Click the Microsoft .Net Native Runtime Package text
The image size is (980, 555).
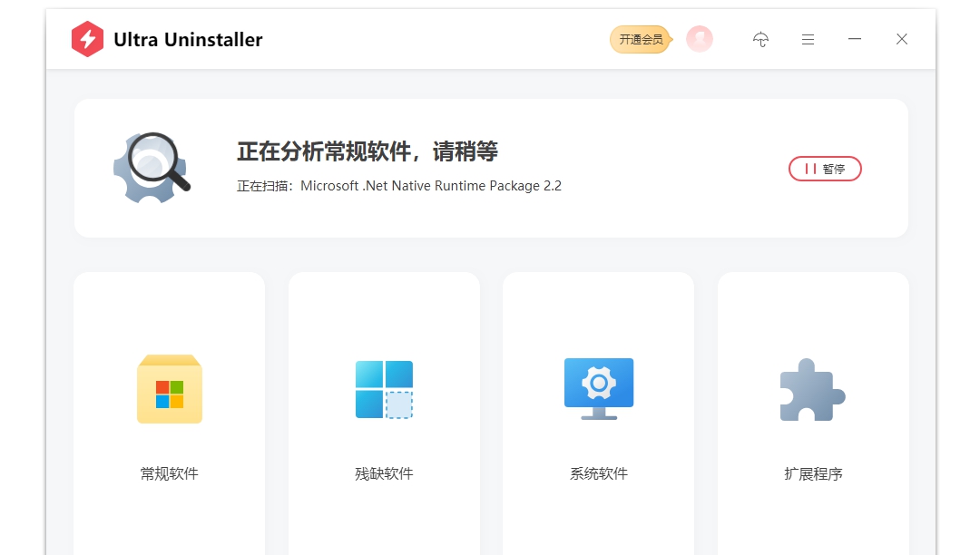[x=431, y=186]
